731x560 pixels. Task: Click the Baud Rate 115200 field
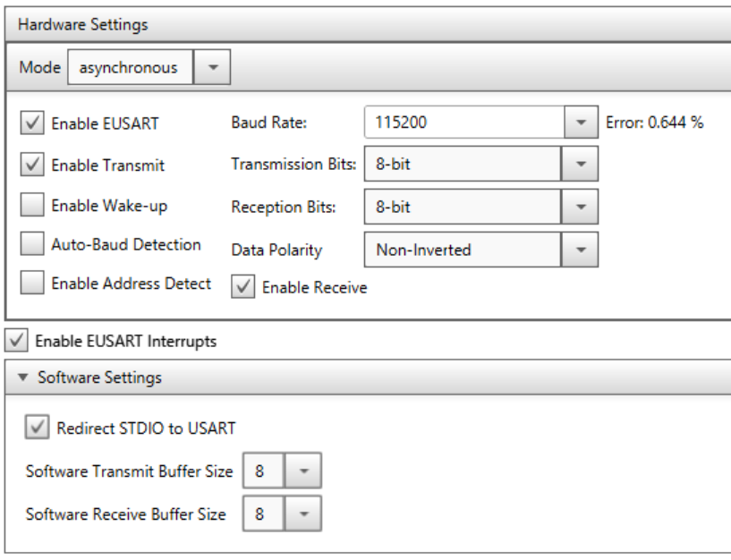click(463, 123)
